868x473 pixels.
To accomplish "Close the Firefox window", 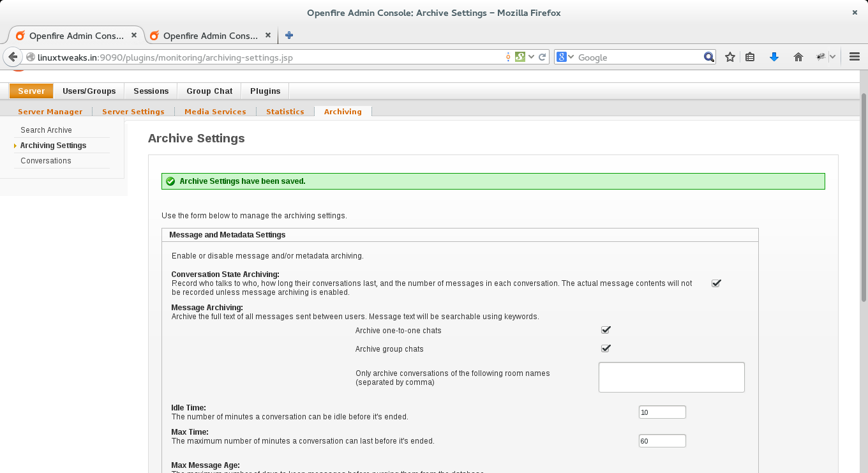I will click(854, 13).
